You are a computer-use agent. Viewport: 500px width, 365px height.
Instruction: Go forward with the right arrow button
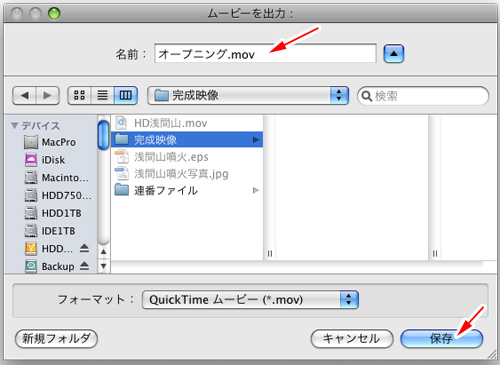48,96
